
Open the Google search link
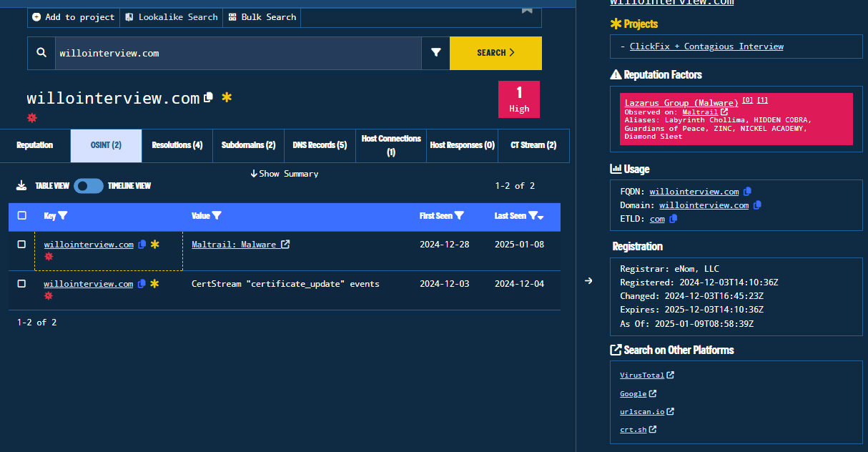coord(633,394)
